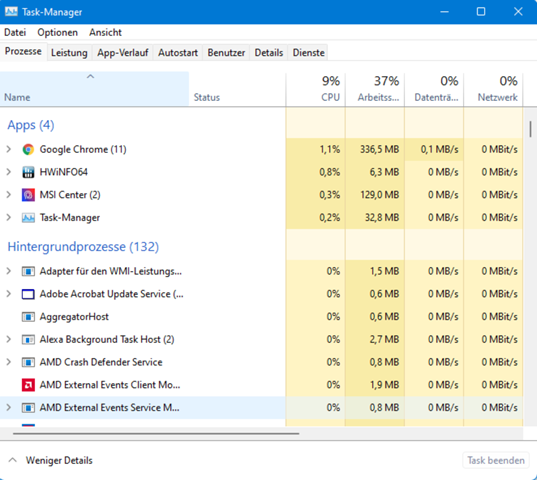The height and width of the screenshot is (480, 537).
Task: Open the Datei menu
Action: [x=15, y=33]
